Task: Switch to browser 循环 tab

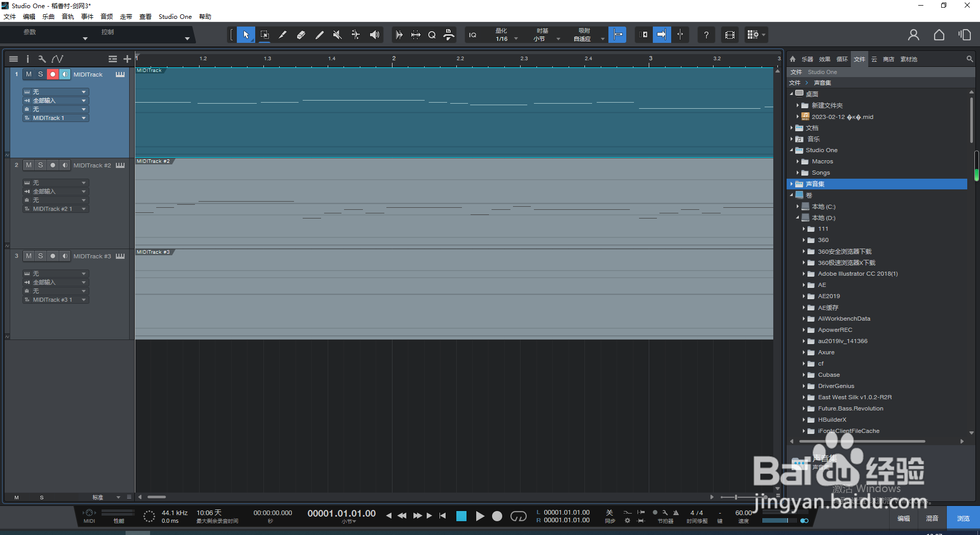Action: (842, 59)
